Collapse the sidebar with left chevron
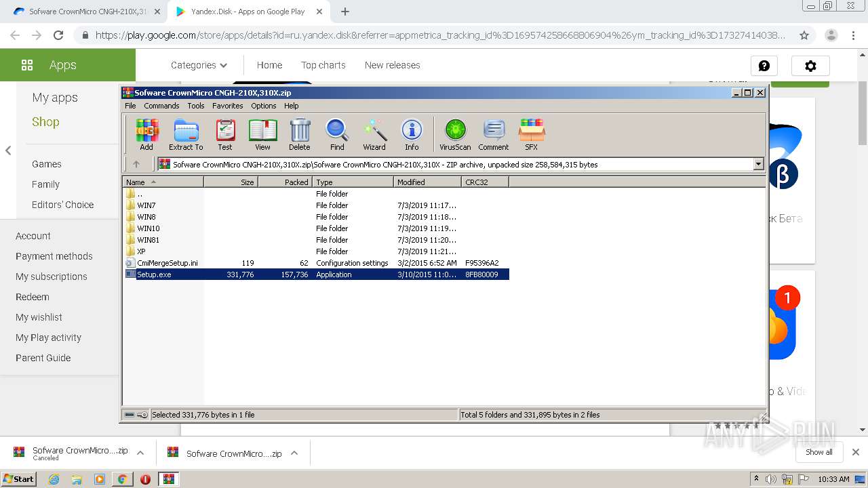868x488 pixels. 8,150
